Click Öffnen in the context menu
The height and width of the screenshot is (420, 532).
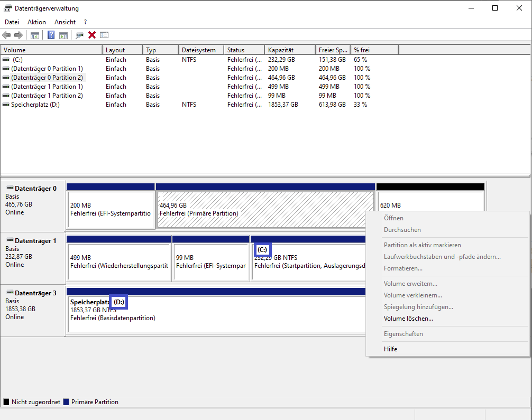click(x=393, y=218)
